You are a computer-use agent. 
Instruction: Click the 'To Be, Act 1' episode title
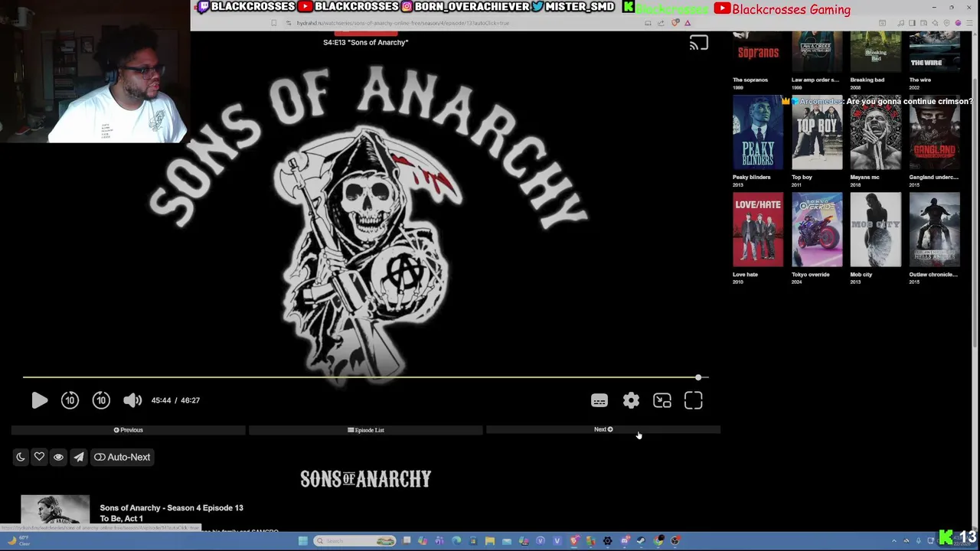tap(121, 518)
